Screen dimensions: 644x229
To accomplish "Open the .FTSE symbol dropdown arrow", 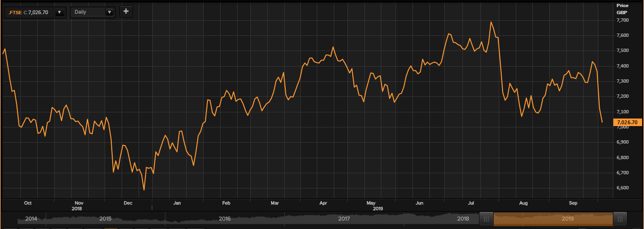I will pos(59,12).
